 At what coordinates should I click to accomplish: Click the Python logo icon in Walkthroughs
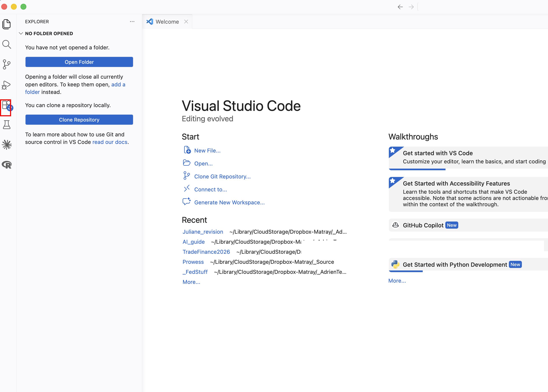tap(395, 265)
